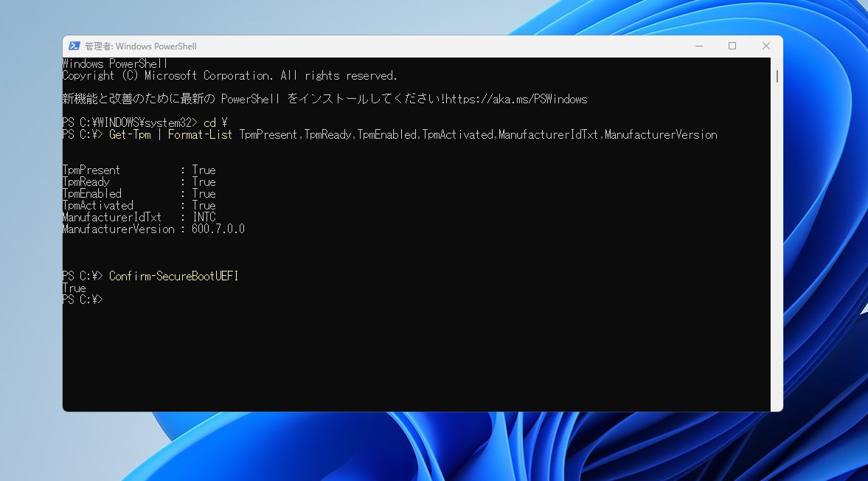Click the 'TpmEnabled' output row label
868x481 pixels.
pos(92,194)
